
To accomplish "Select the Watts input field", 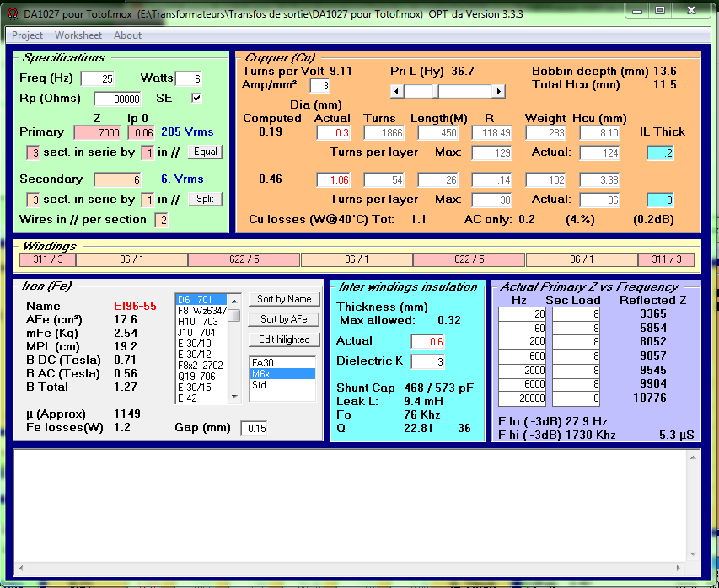I will click(x=189, y=78).
